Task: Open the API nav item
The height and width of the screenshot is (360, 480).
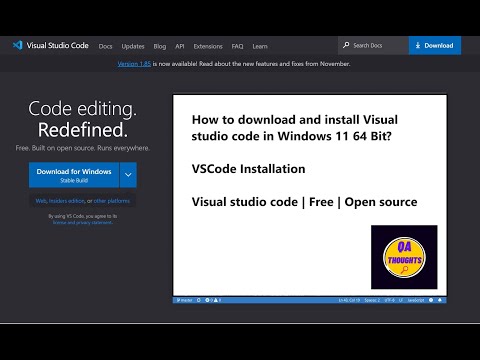Action: (180, 46)
